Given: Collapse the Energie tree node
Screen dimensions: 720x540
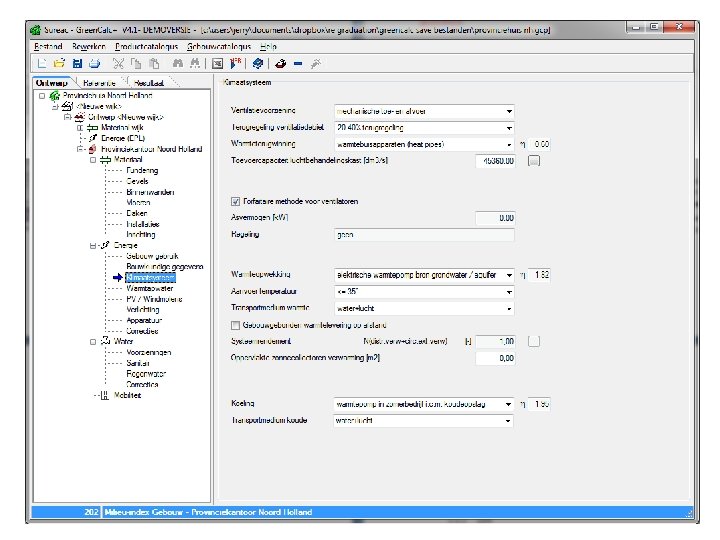Looking at the screenshot, I should 93,246.
